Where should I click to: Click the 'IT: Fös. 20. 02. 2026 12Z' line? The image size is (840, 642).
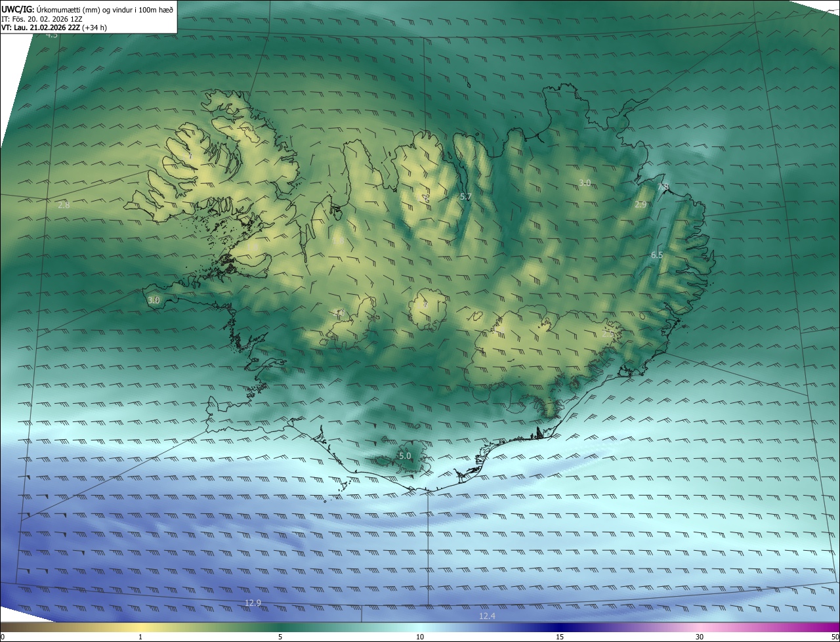click(43, 18)
